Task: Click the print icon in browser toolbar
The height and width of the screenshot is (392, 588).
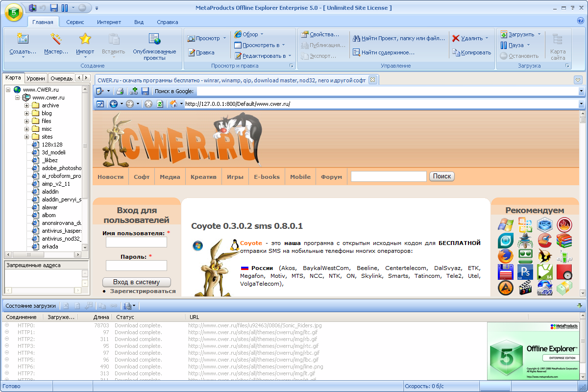Action: coord(120,91)
